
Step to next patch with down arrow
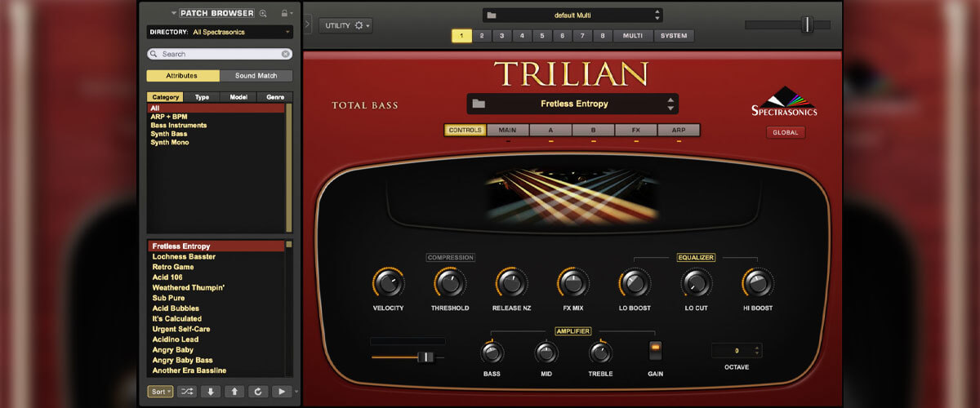coord(212,392)
